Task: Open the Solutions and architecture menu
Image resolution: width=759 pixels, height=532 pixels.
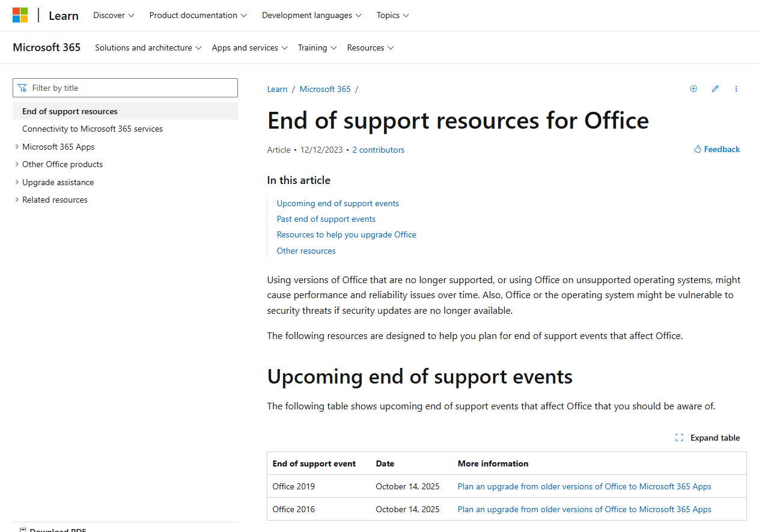Action: pos(148,47)
